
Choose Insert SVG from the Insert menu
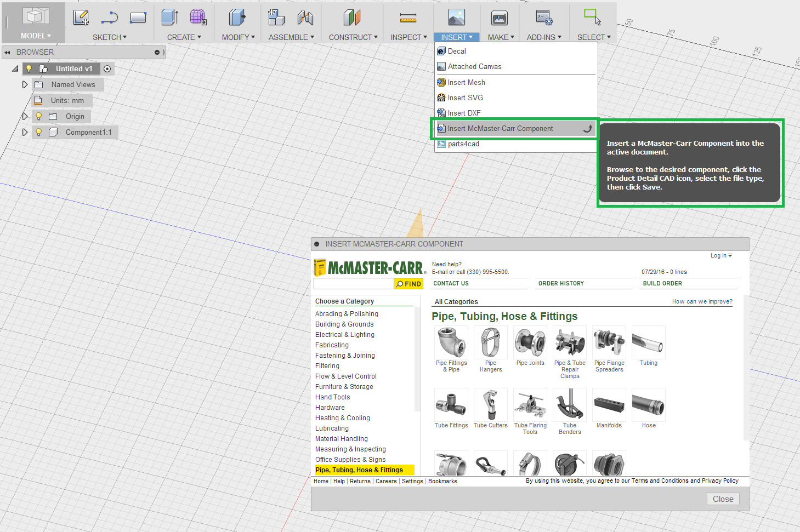click(465, 97)
